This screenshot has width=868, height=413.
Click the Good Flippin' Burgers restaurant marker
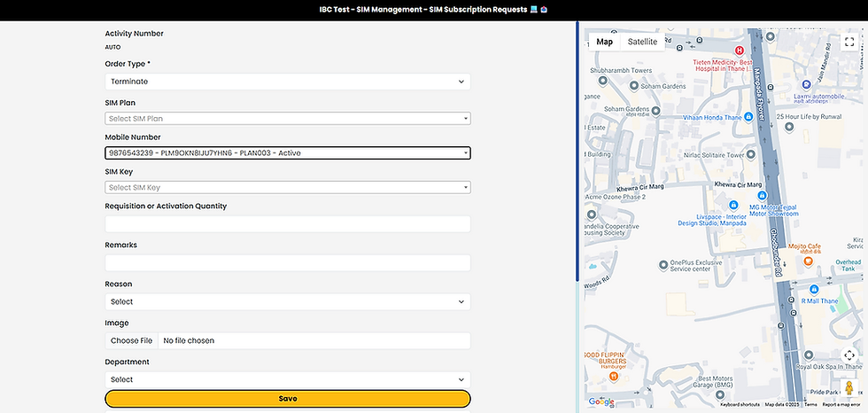613,377
